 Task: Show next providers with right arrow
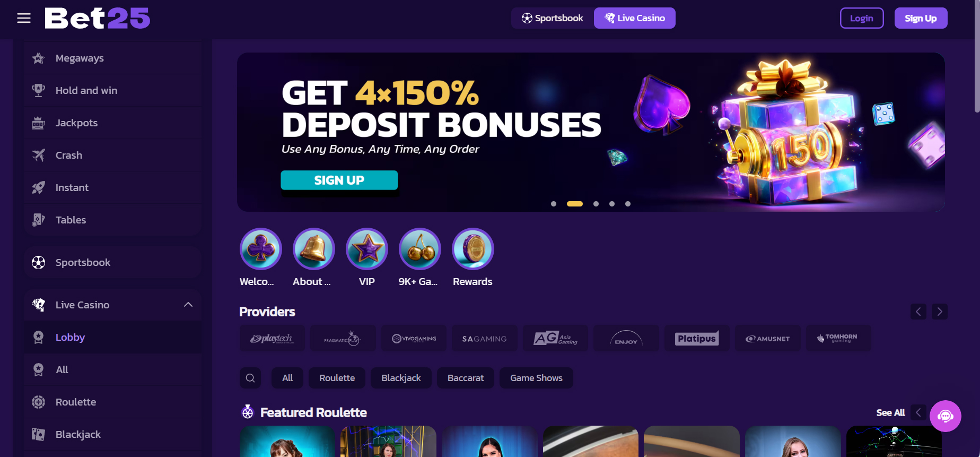[939, 312]
